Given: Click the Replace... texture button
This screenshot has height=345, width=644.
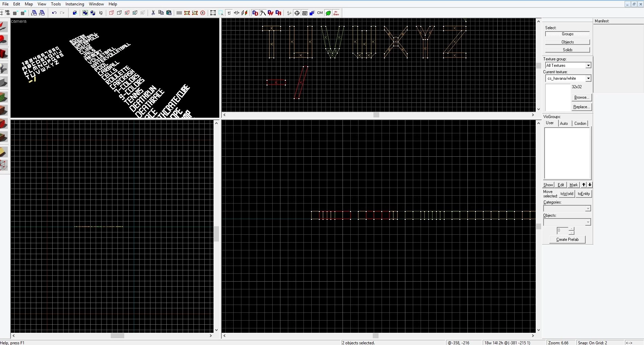Looking at the screenshot, I should (582, 107).
